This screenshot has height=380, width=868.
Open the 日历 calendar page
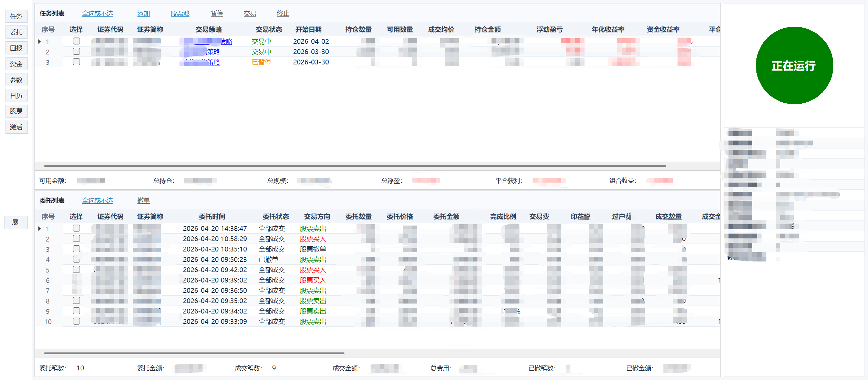pos(16,95)
